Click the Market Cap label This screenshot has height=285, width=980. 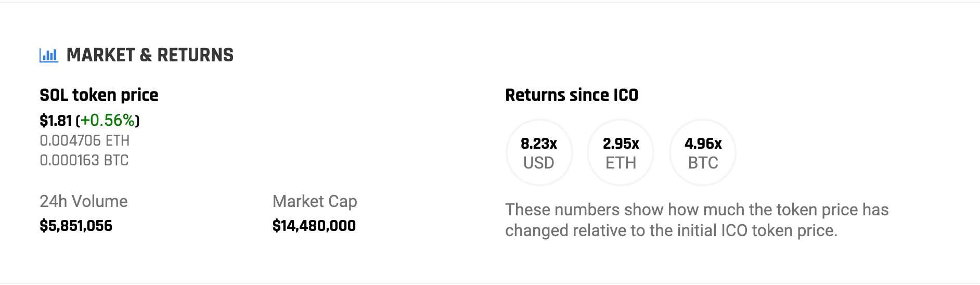pos(315,201)
